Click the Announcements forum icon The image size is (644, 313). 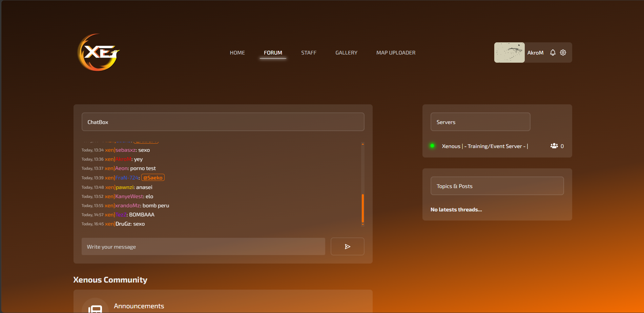[95, 307]
